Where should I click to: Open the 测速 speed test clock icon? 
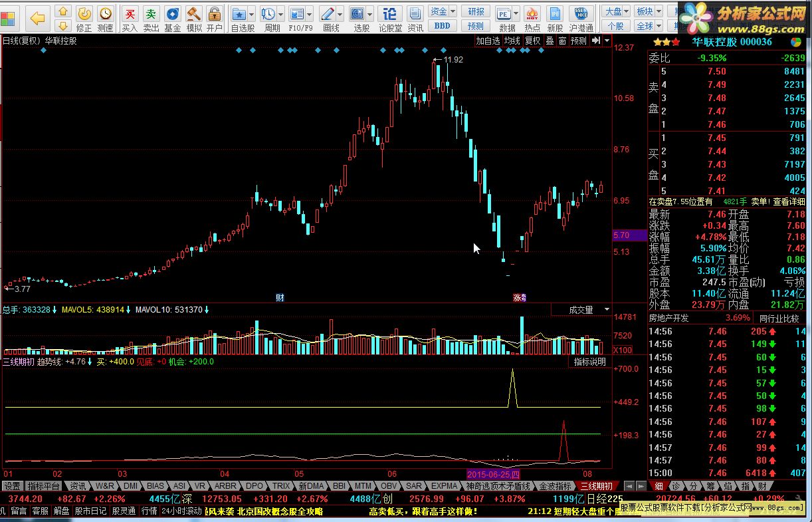coord(105,19)
